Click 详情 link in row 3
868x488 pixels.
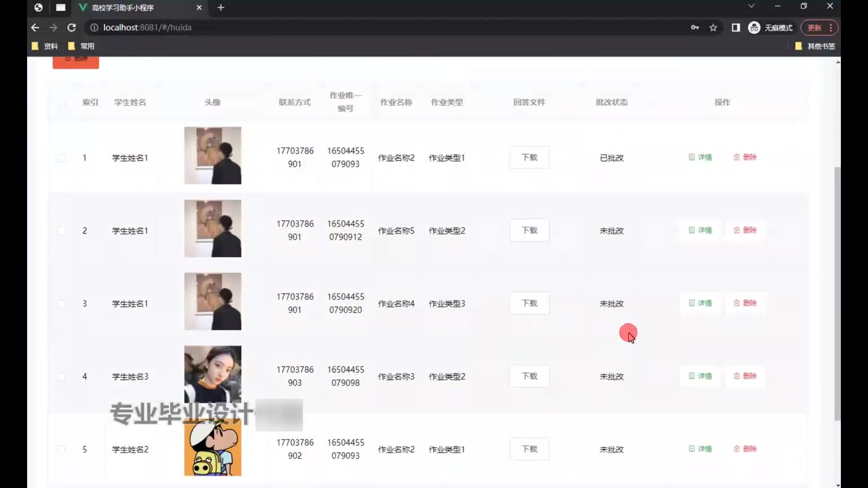pos(700,303)
